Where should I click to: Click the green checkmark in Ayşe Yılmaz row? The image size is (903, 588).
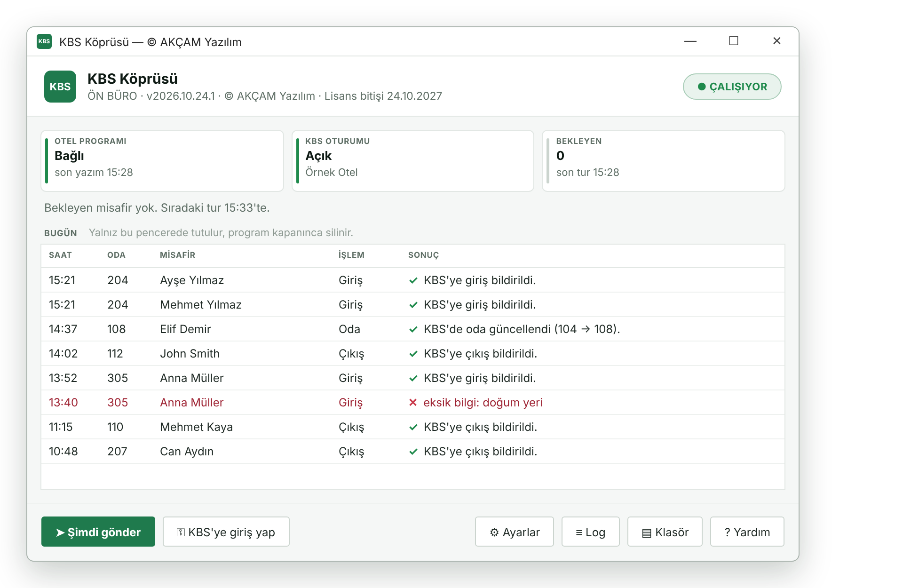pyautogui.click(x=413, y=280)
